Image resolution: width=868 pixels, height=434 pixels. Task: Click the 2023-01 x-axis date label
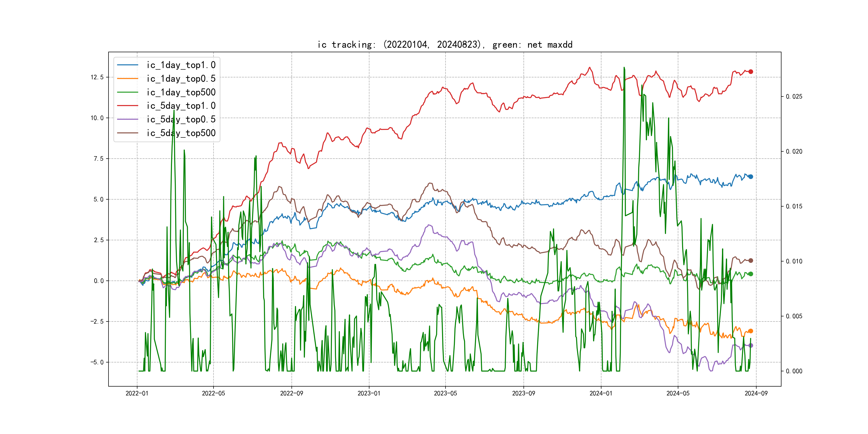point(369,393)
